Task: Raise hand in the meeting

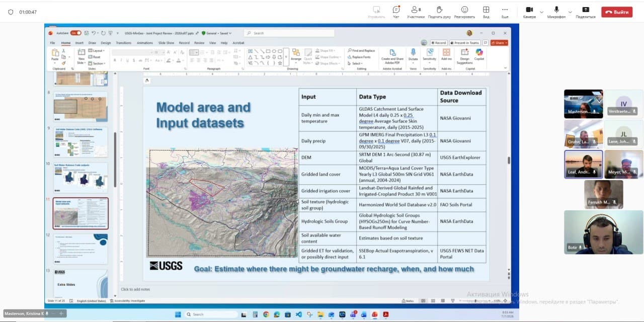Action: [439, 12]
